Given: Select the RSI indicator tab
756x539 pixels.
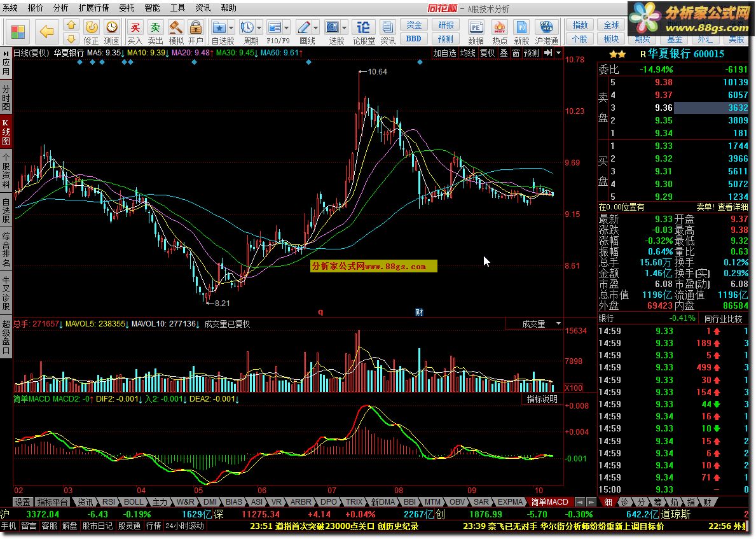Looking at the screenshot, I should pos(108,502).
